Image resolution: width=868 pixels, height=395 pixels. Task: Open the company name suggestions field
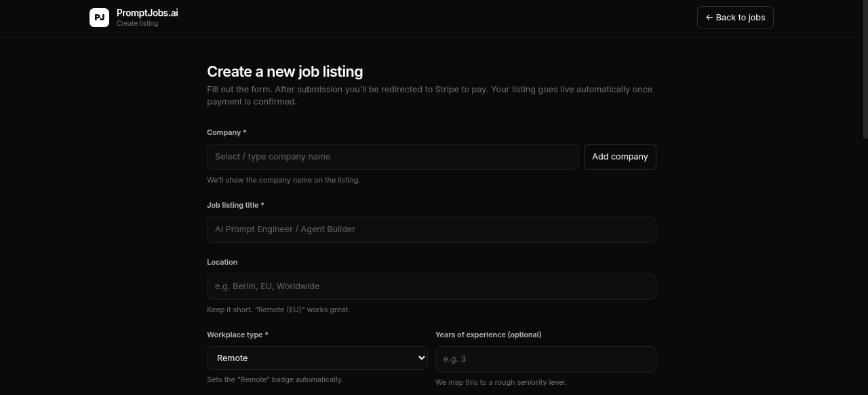pos(393,156)
